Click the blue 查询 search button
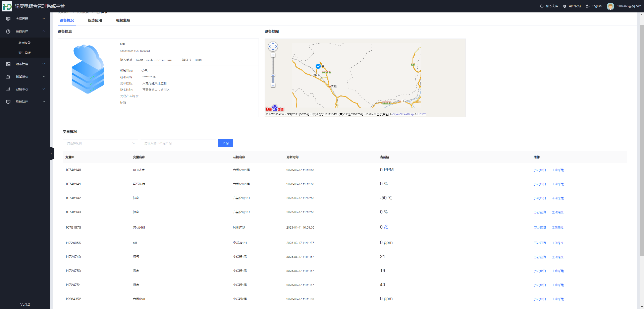Screen dimensions: 644x309 pos(225,143)
